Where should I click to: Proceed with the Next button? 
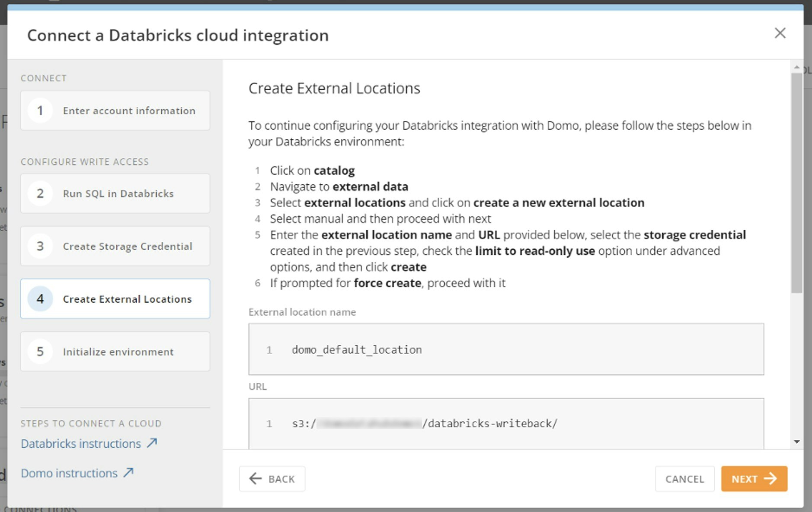[x=754, y=479]
